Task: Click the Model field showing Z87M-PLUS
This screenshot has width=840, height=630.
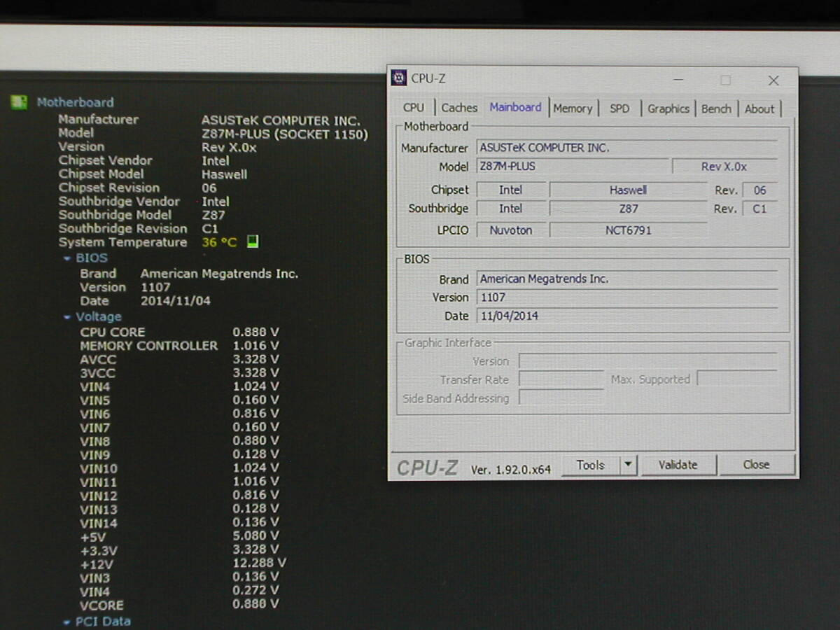Action: coord(573,167)
